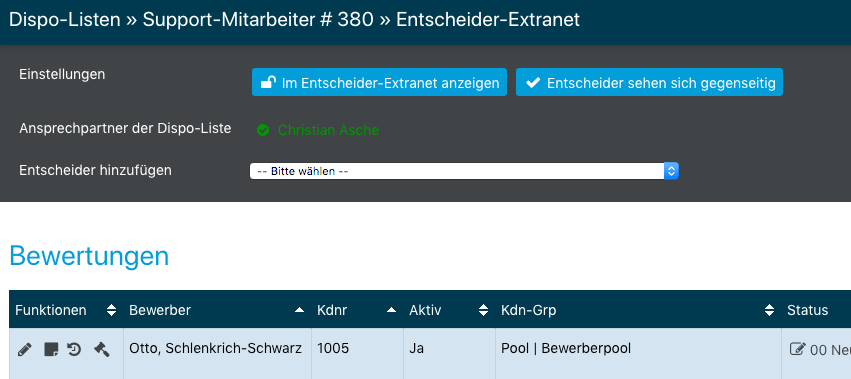Sort by Aktiv column arrows
Screen dimensions: 851x379
483,310
